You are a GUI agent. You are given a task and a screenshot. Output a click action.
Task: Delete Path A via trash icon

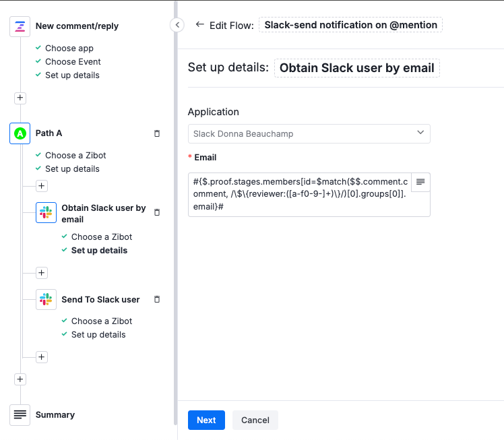157,133
